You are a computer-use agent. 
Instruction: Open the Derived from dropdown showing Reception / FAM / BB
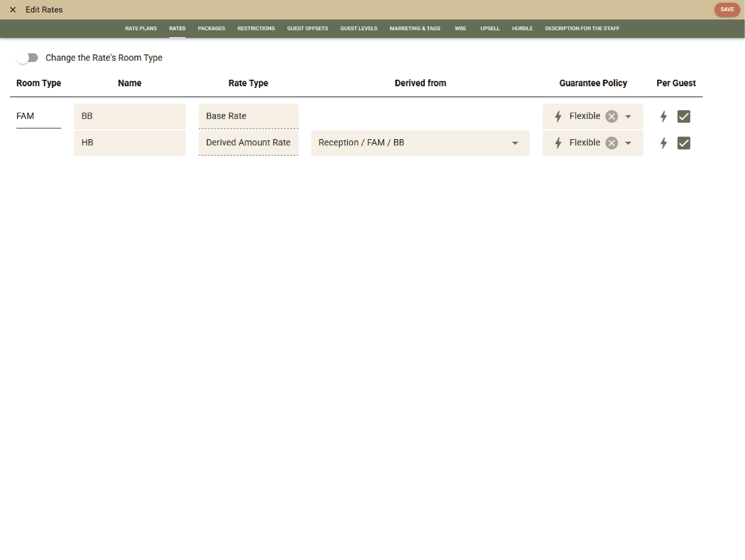click(516, 143)
